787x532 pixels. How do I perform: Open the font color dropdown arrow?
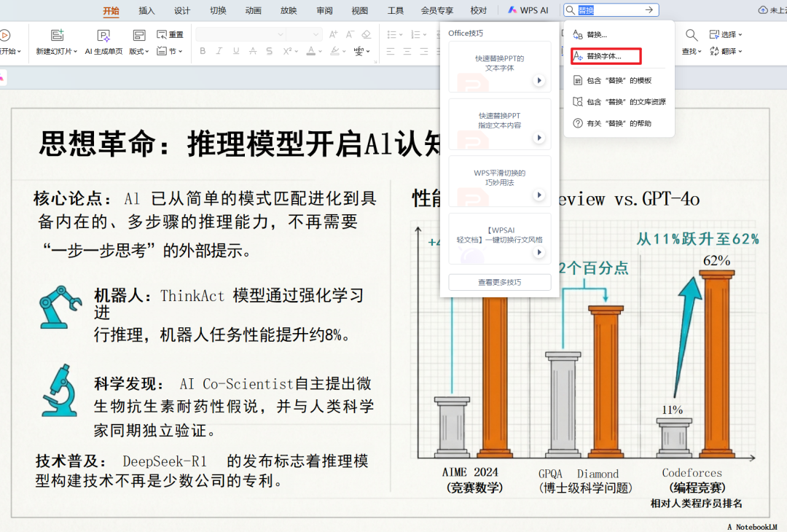(320, 51)
